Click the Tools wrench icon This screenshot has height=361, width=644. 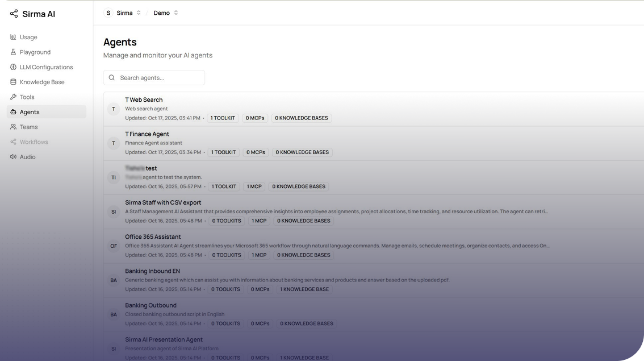[13, 97]
